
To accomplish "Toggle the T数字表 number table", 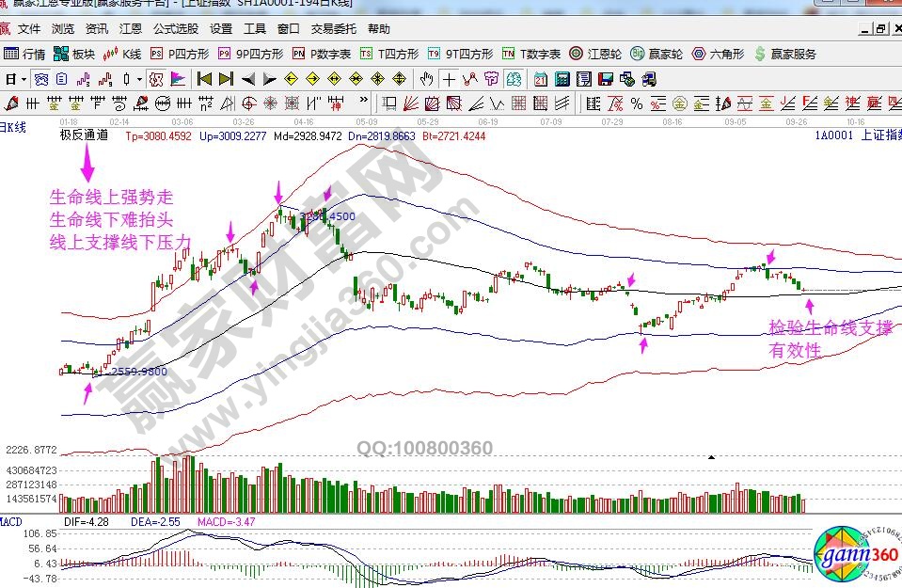I will click(x=531, y=54).
